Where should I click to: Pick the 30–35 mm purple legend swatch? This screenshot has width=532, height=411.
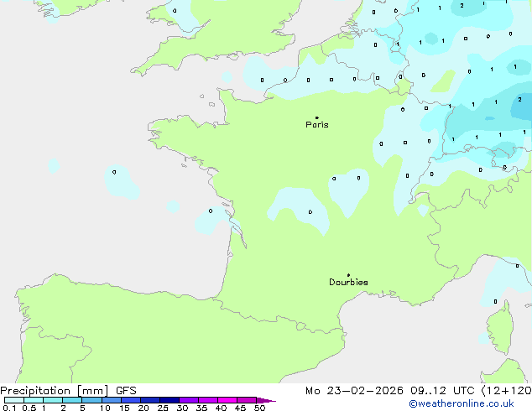(188, 400)
